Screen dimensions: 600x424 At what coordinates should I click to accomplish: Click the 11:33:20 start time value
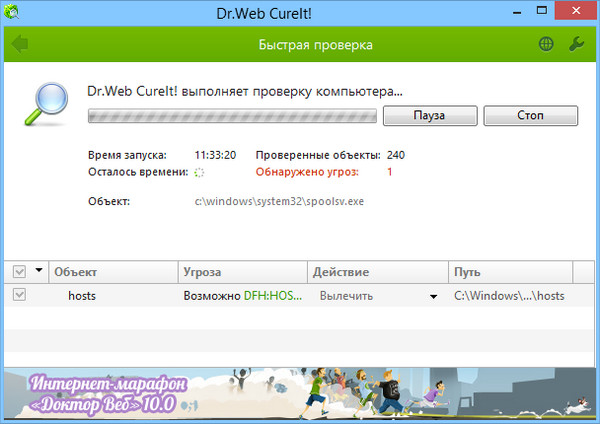tap(215, 155)
